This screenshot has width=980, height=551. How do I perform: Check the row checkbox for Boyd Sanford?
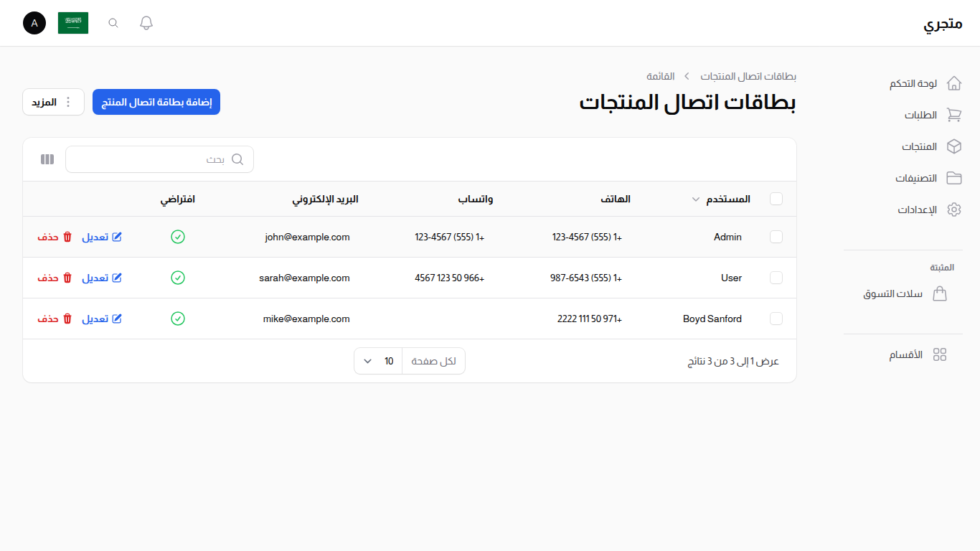pyautogui.click(x=776, y=319)
